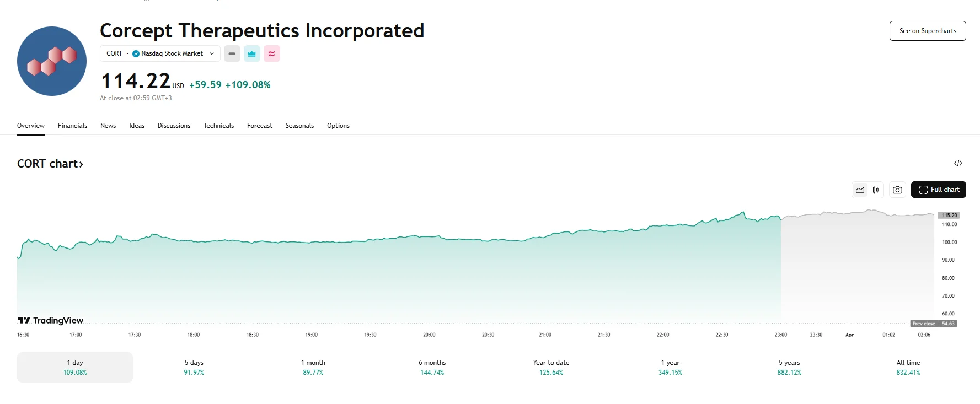
Task: Click the TradingView logo on the chart
Action: (x=50, y=320)
